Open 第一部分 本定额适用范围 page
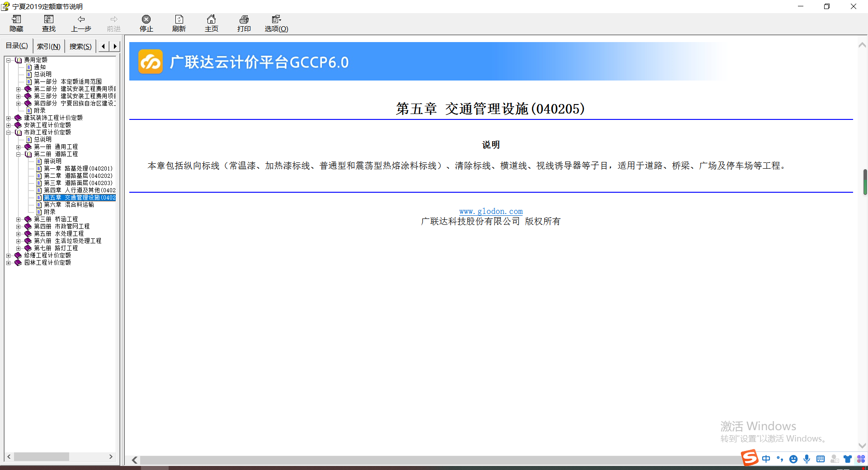 [x=68, y=81]
